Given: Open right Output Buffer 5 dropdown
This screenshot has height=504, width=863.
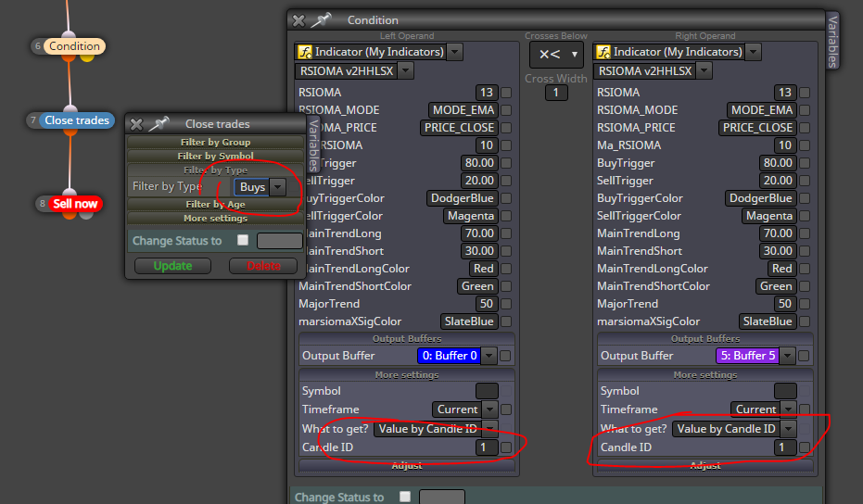Looking at the screenshot, I should pos(788,356).
